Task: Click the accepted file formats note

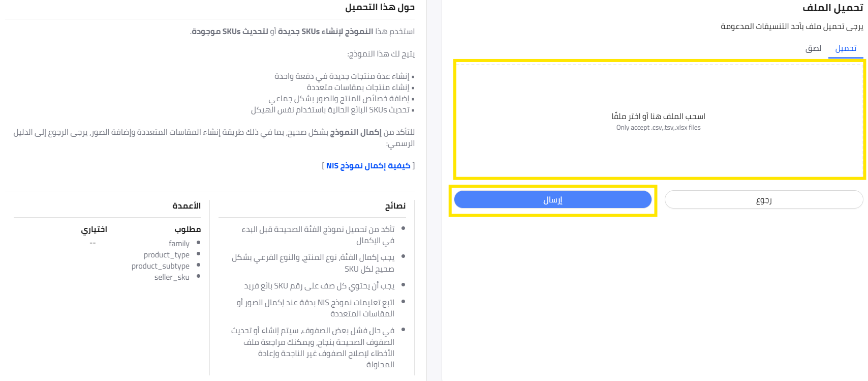Action: click(x=658, y=128)
